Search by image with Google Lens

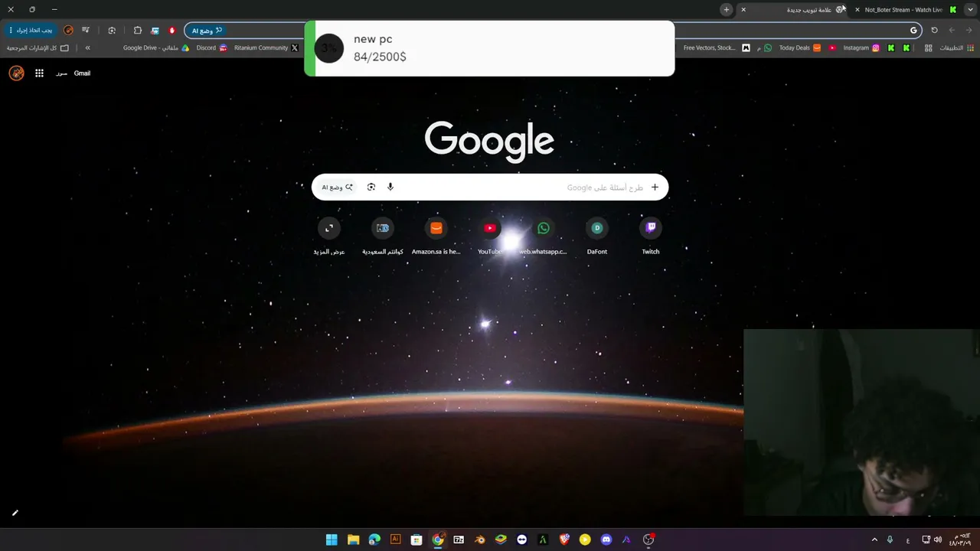(x=371, y=187)
